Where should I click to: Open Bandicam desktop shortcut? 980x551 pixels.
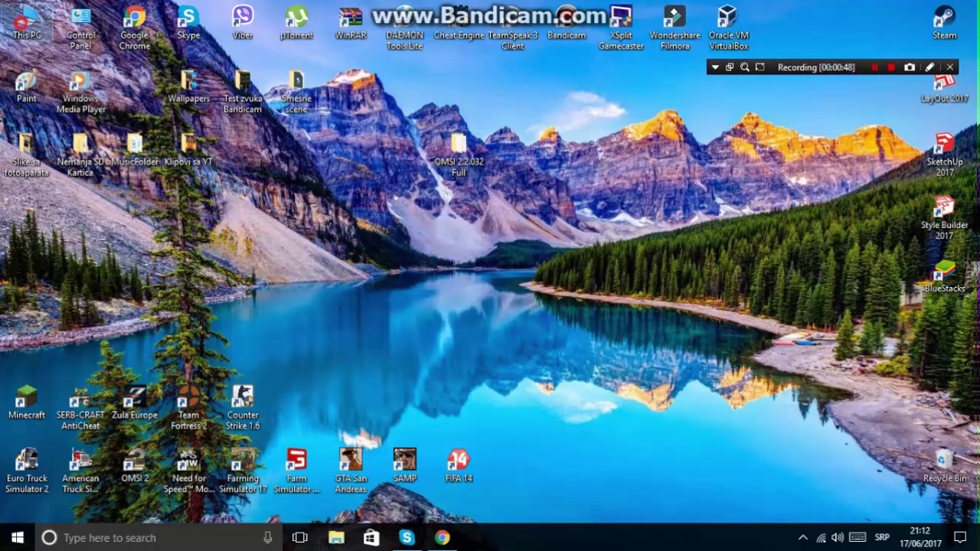567,24
